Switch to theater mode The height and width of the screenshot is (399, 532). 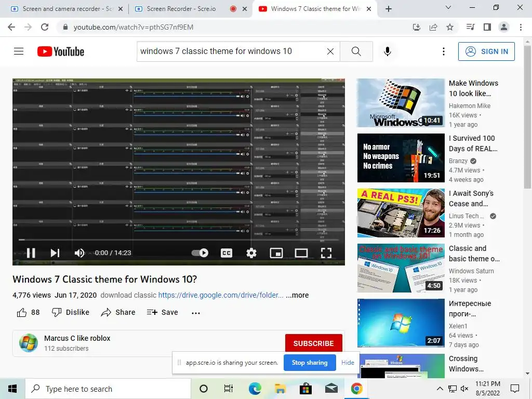coord(301,253)
